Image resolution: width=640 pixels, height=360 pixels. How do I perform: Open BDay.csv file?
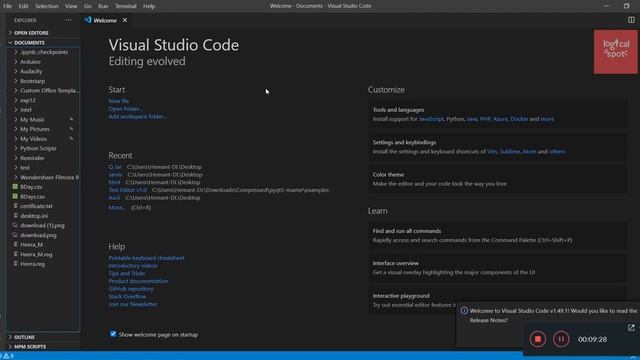pos(31,187)
